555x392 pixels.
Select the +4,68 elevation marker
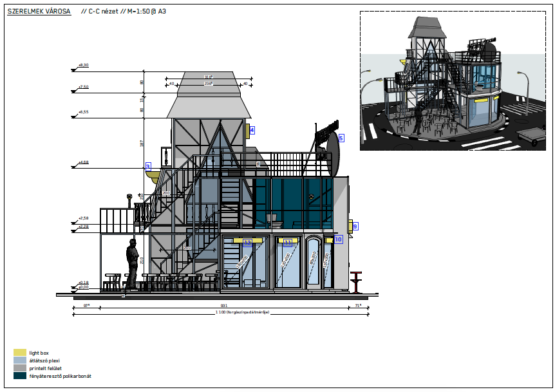83,162
